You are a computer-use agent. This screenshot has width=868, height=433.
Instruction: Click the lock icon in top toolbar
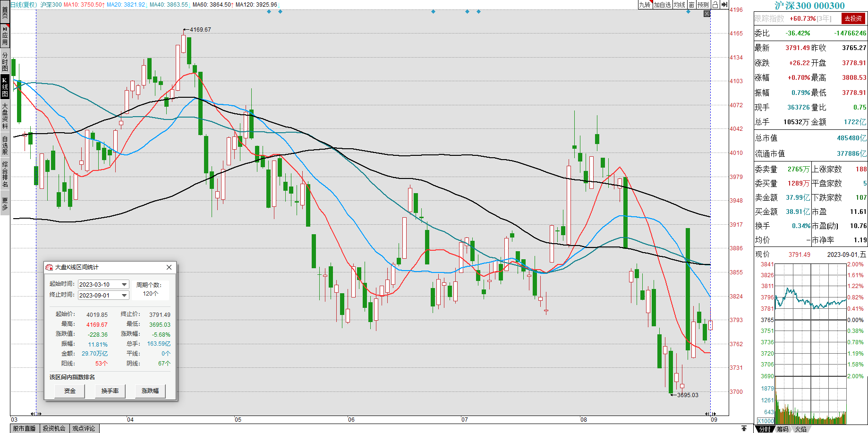tap(715, 5)
